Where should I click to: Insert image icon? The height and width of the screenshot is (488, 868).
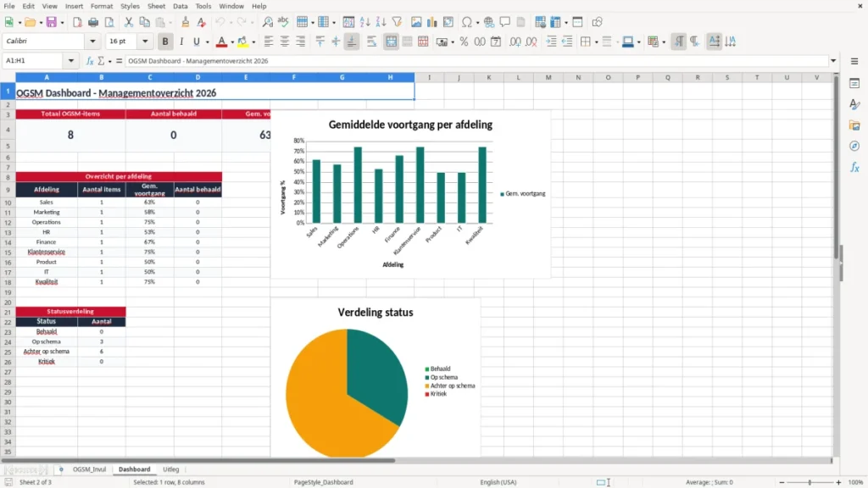coord(416,22)
